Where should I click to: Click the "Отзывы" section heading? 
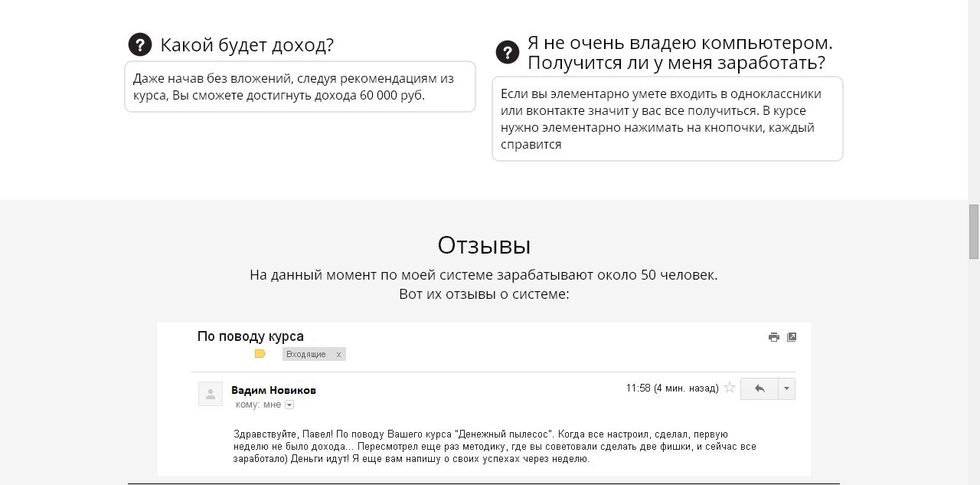484,245
